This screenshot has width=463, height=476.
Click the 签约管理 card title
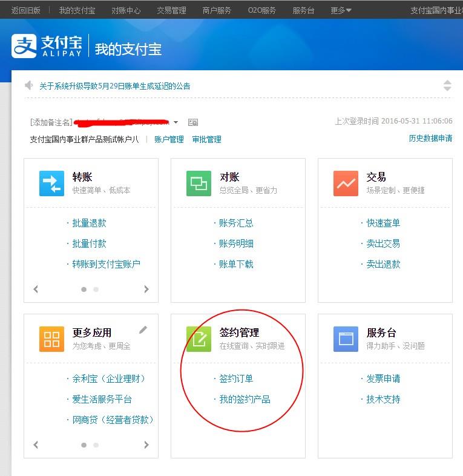tap(239, 332)
